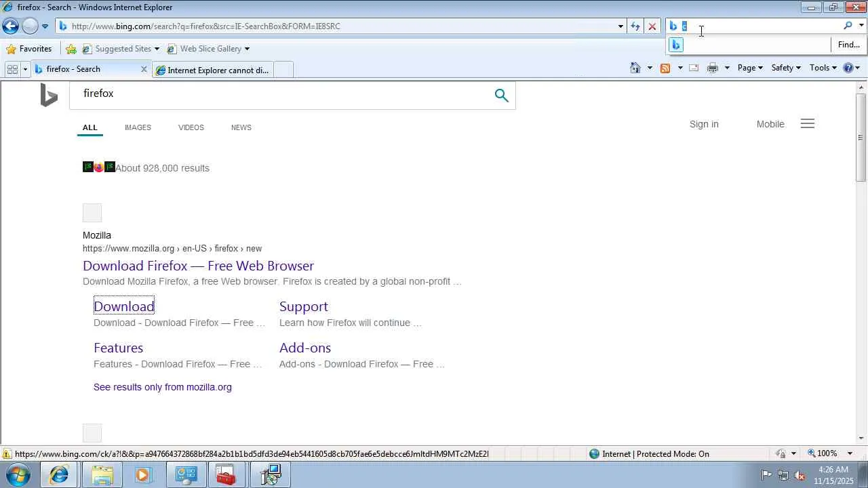The width and height of the screenshot is (868, 488).
Task: Click the Add-ons sitelink
Action: coord(305,348)
